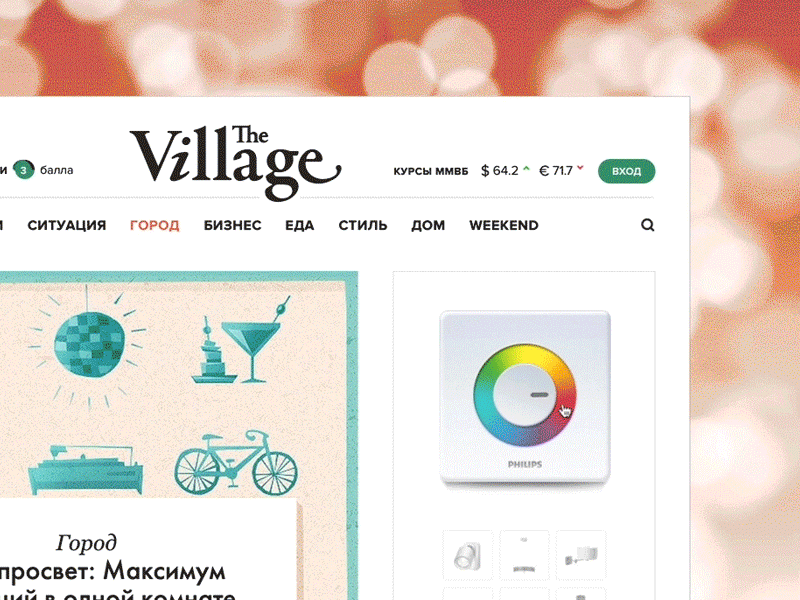Click the green Вход login button
The width and height of the screenshot is (800, 600).
627,171
